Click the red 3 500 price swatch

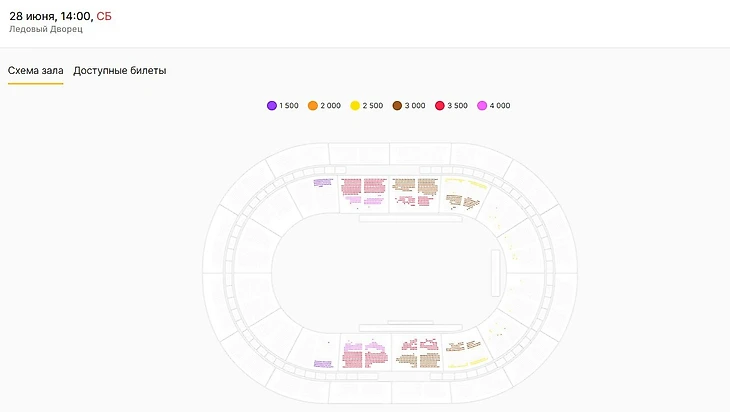point(439,106)
